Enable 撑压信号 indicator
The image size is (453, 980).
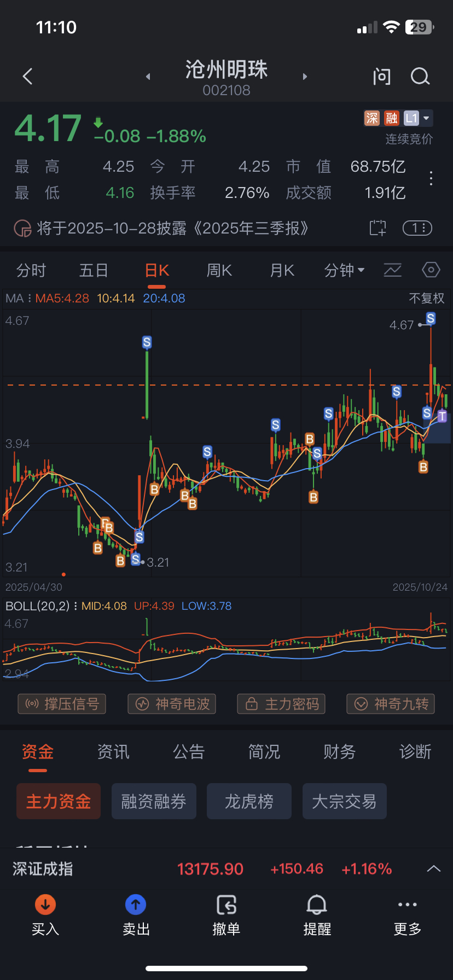62,704
